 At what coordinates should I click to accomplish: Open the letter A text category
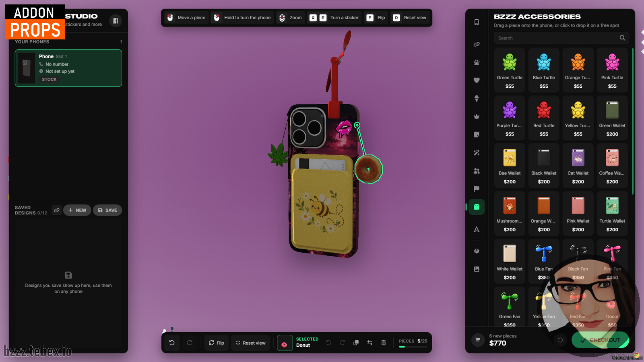[477, 229]
